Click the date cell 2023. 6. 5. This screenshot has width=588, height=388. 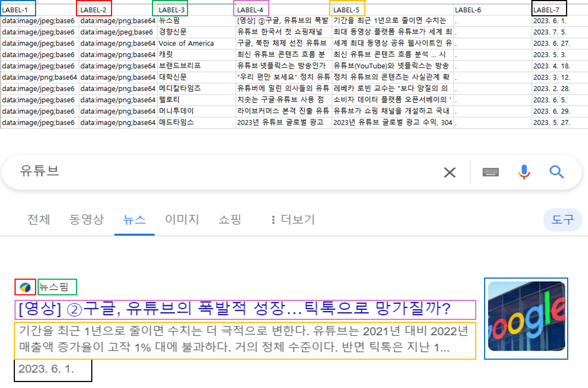pos(560,100)
